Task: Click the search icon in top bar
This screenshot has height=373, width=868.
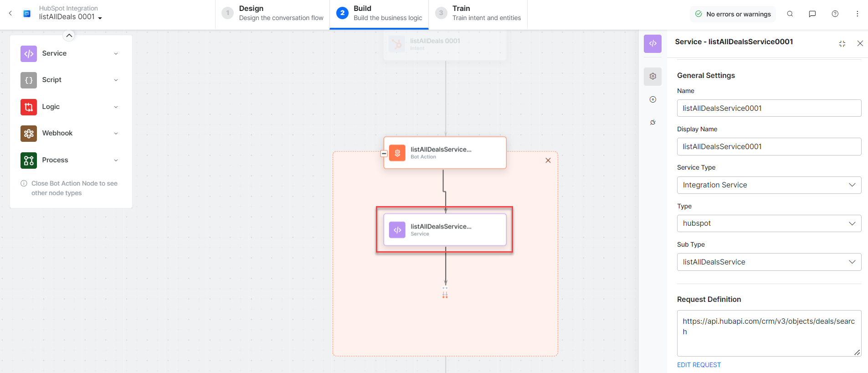Action: pos(790,14)
